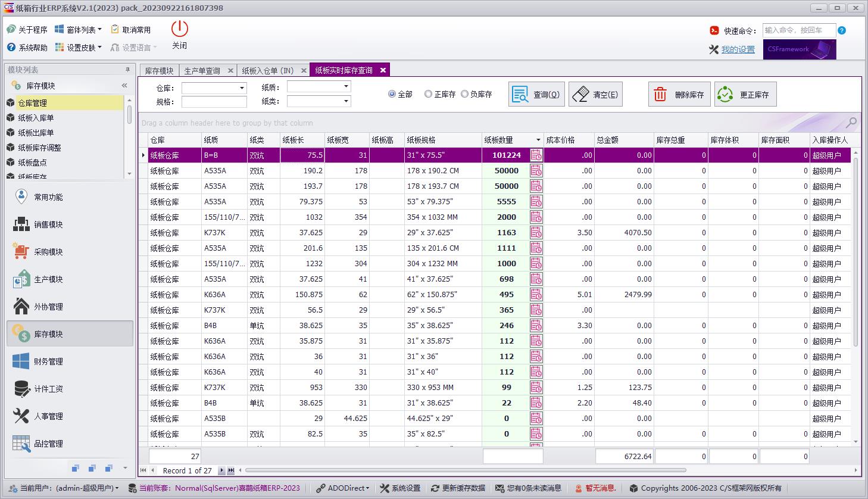Select 纸板出库单 in the module list
The image size is (868, 499).
point(37,132)
